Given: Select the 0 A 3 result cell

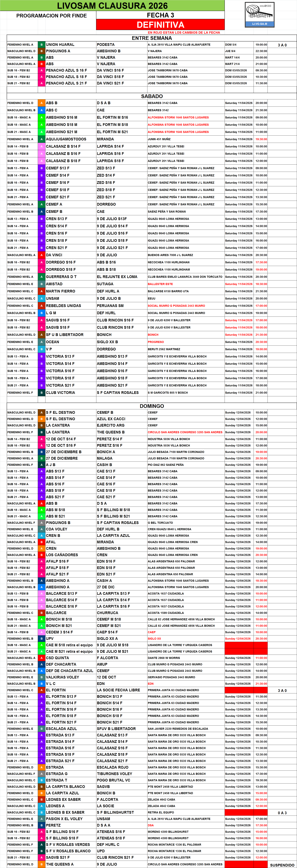Looking at the screenshot, I should pos(282,813).
